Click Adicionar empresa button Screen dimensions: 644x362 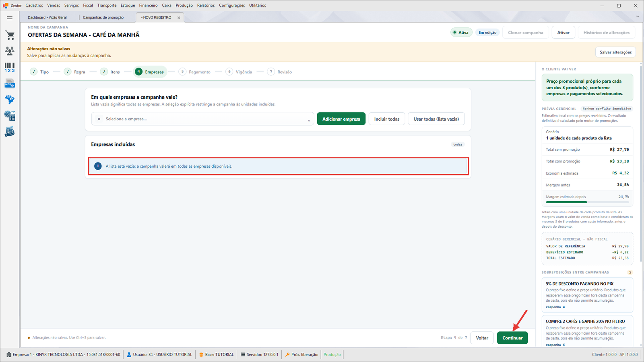341,119
